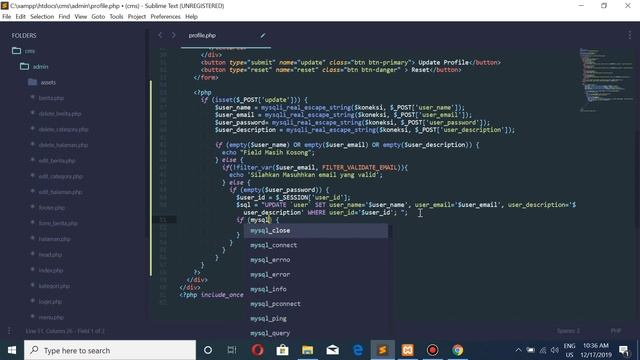Choose mysql_info from autocomplete

click(x=316, y=289)
